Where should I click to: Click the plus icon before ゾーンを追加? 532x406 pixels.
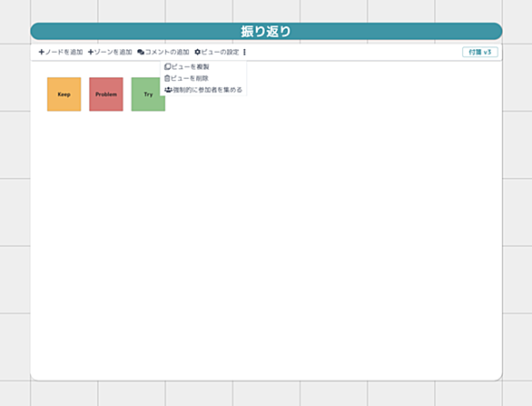(91, 52)
